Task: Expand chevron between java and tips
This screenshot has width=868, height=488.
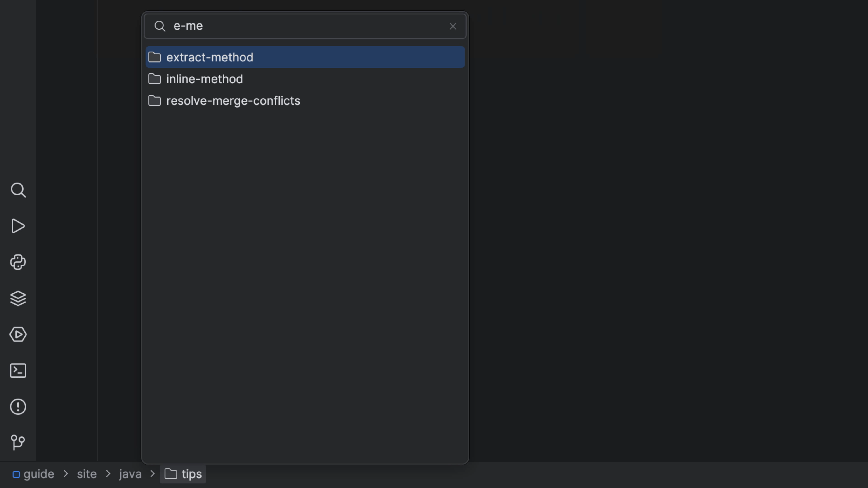Action: (152, 474)
